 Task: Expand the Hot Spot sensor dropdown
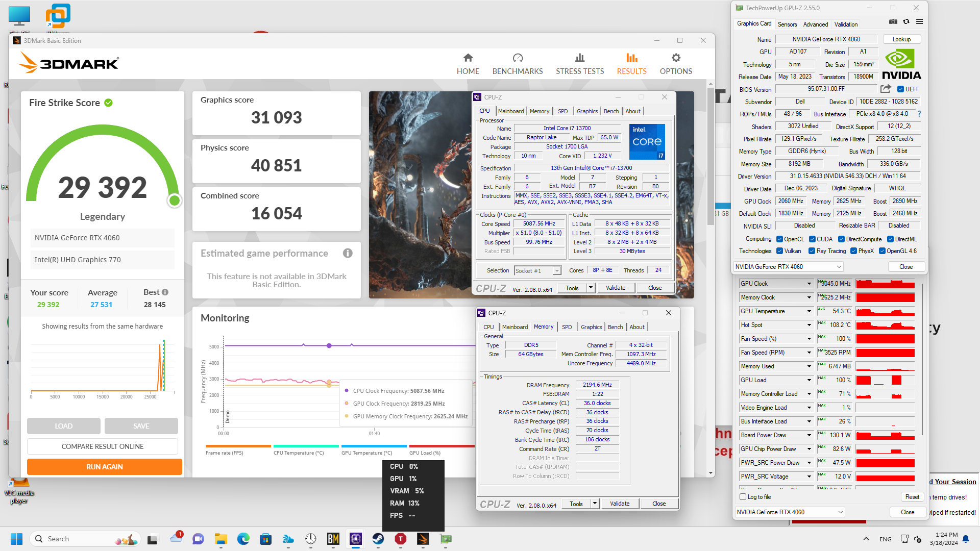click(809, 325)
